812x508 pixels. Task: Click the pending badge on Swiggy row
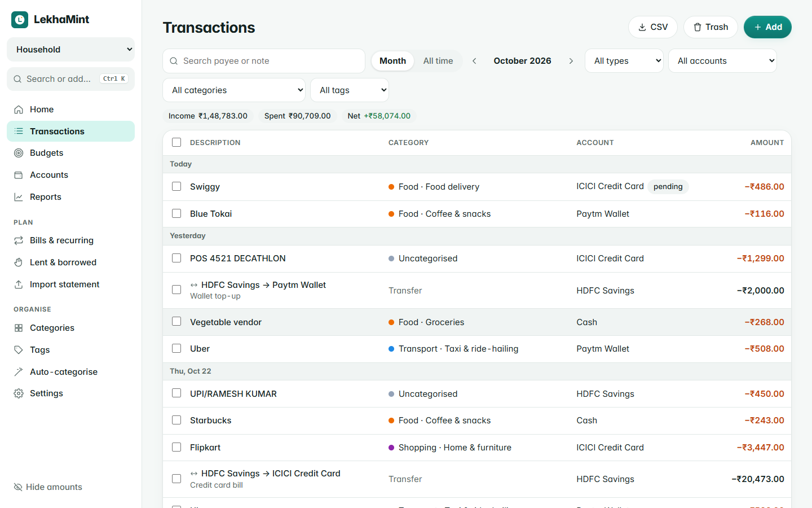point(668,187)
